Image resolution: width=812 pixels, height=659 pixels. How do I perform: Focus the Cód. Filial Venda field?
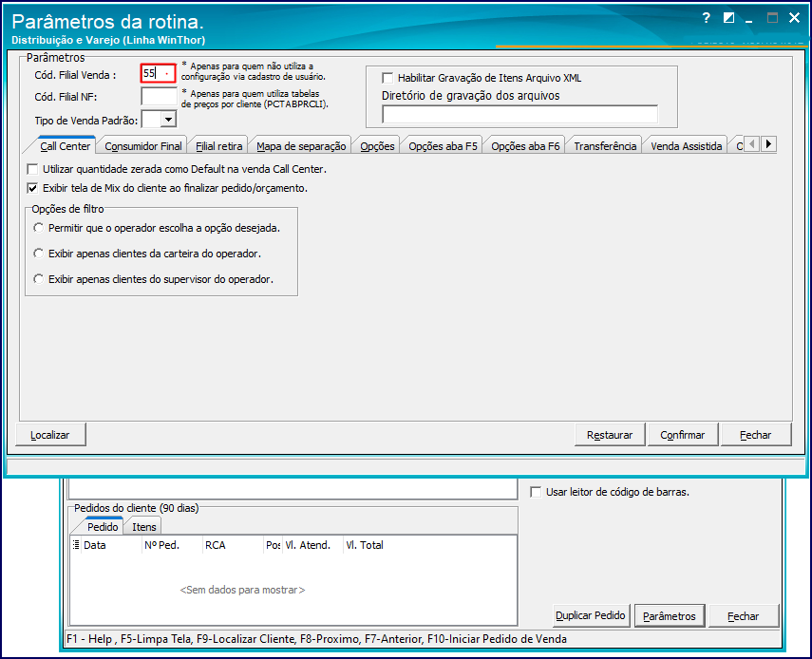coord(158,73)
